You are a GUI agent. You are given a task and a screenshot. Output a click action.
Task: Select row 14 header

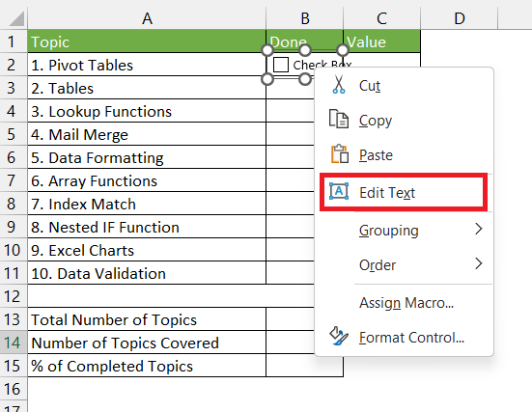coord(13,343)
